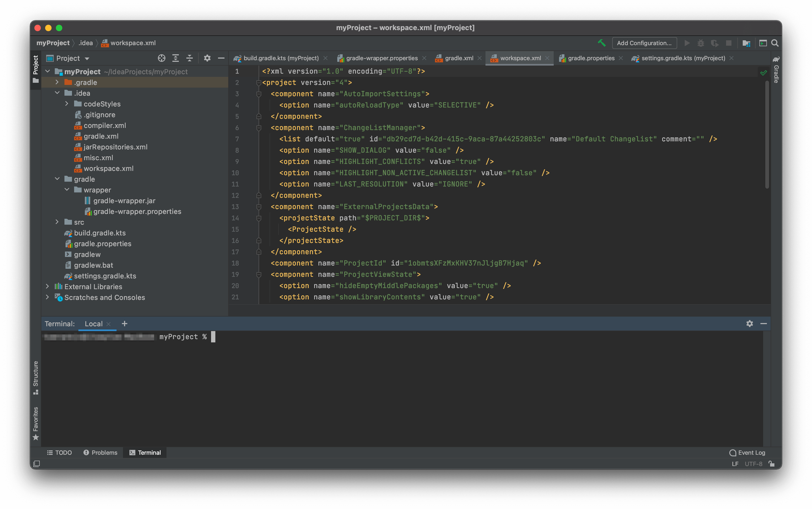This screenshot has height=509, width=812.
Task: Open Project panel settings gear
Action: [207, 58]
